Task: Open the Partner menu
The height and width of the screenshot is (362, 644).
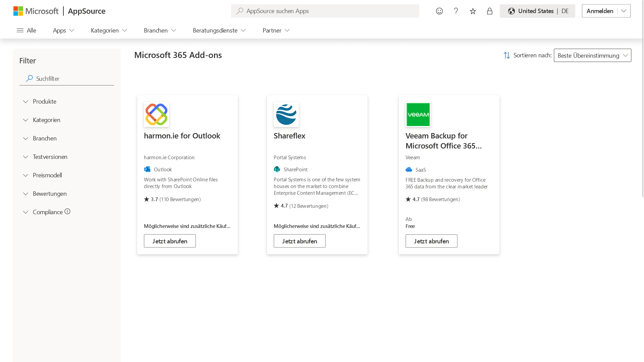Action: [x=276, y=31]
